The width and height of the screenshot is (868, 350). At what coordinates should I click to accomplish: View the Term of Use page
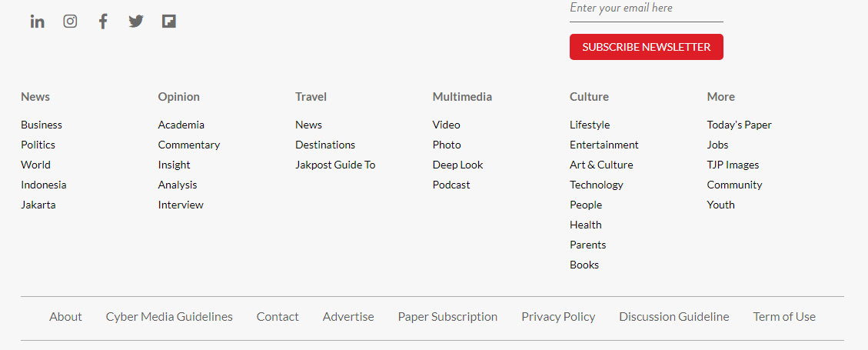tap(784, 317)
